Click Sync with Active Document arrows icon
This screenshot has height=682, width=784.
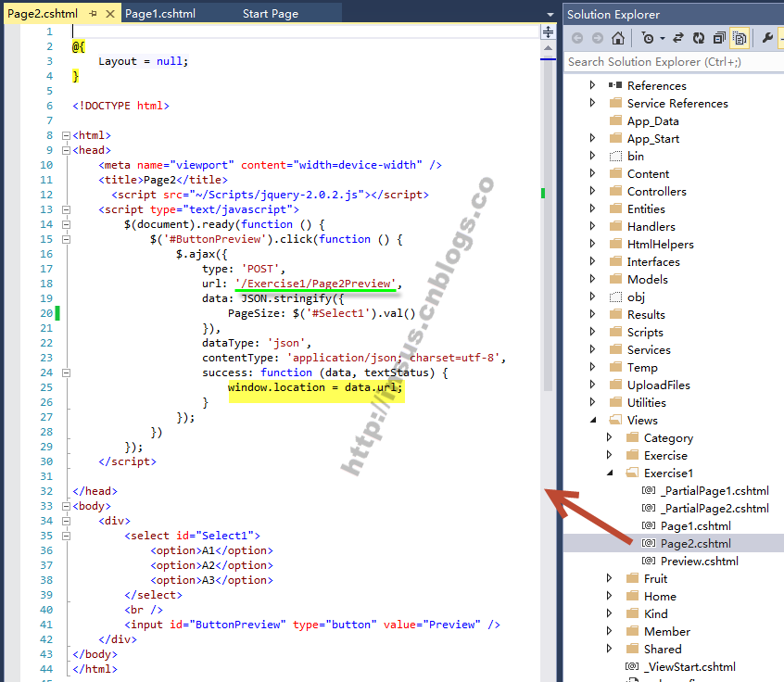678,38
